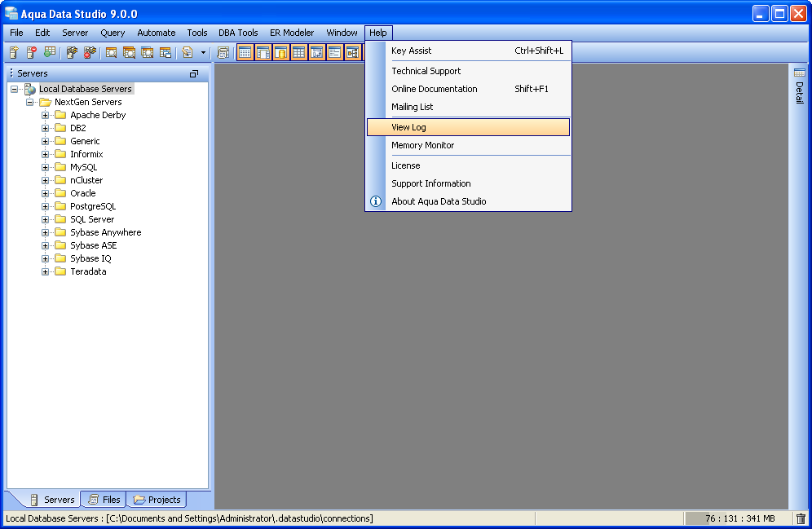
Task: Click the table icon with green circle
Action: (50, 52)
